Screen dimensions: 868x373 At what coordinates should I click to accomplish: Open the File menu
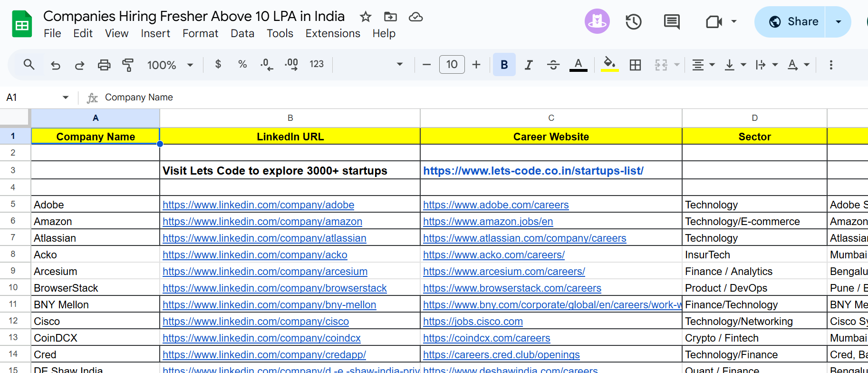(52, 33)
